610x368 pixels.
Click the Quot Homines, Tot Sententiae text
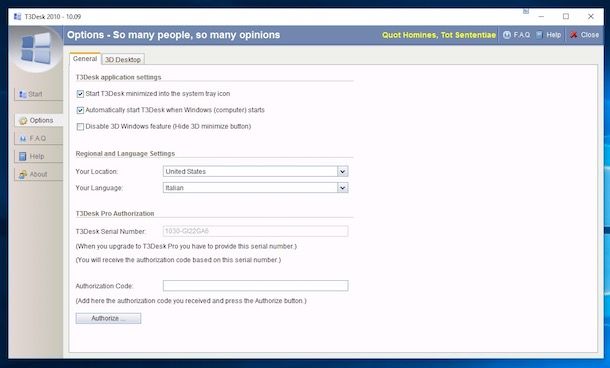[439, 35]
